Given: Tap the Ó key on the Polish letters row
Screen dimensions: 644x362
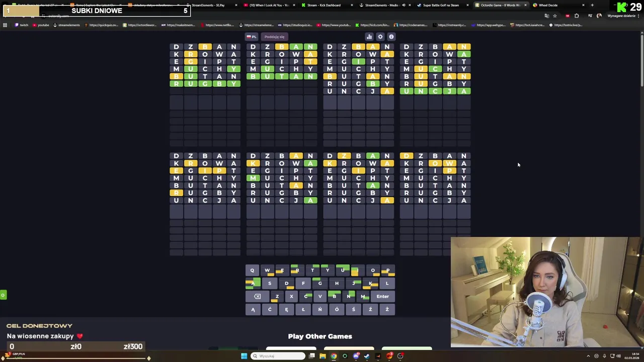Looking at the screenshot, I should pyautogui.click(x=337, y=309).
